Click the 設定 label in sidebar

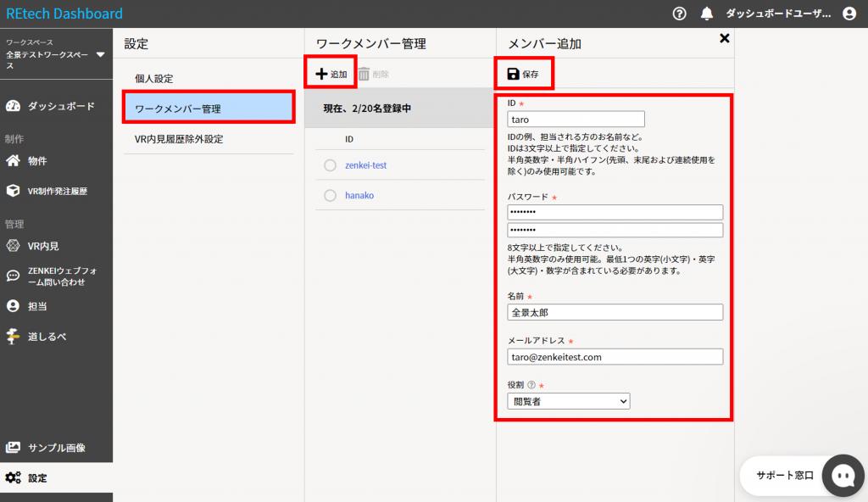[x=37, y=478]
